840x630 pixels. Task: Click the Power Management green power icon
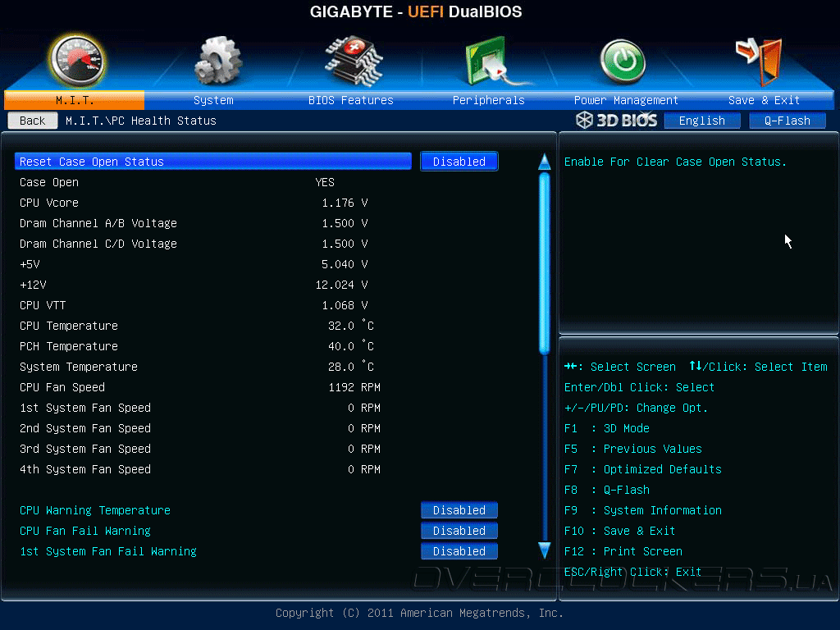[623, 62]
